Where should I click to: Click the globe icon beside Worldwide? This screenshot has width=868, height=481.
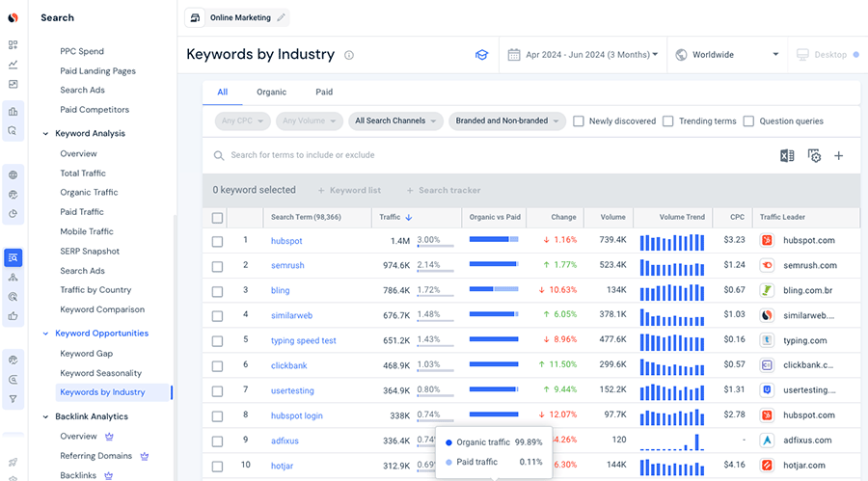[682, 55]
